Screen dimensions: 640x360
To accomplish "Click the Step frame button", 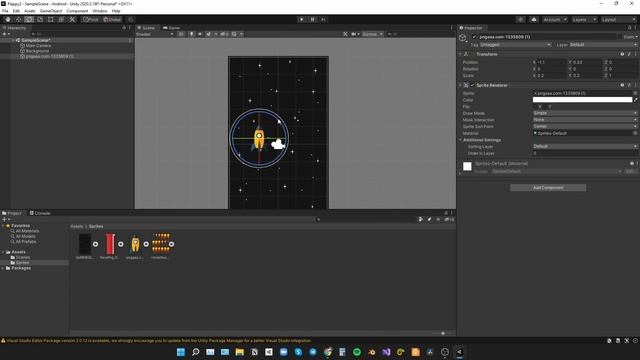I will click(x=324, y=20).
